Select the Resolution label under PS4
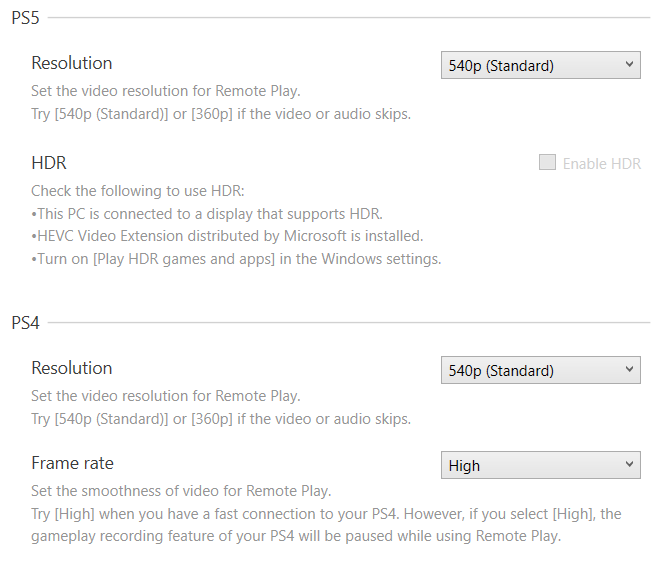This screenshot has width=668, height=571. (x=72, y=368)
